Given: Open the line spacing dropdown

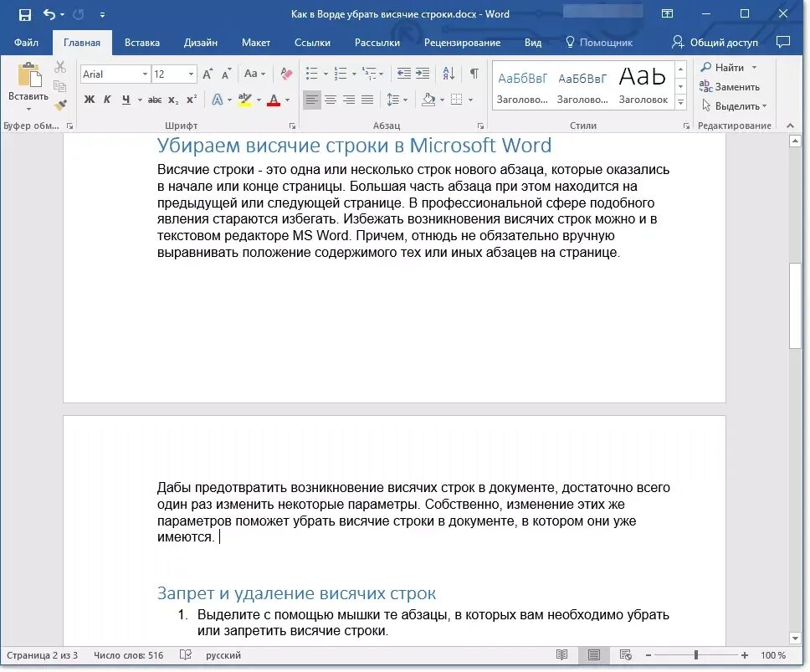Looking at the screenshot, I should [397, 100].
